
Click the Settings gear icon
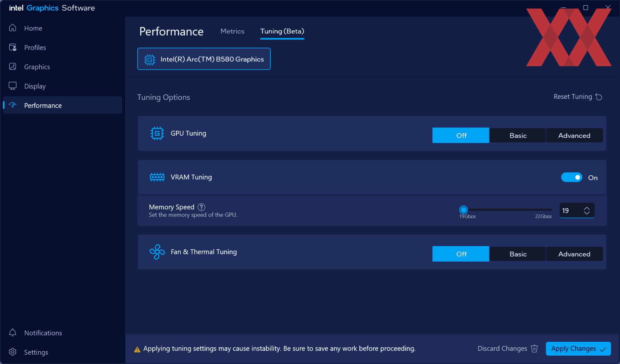13,352
